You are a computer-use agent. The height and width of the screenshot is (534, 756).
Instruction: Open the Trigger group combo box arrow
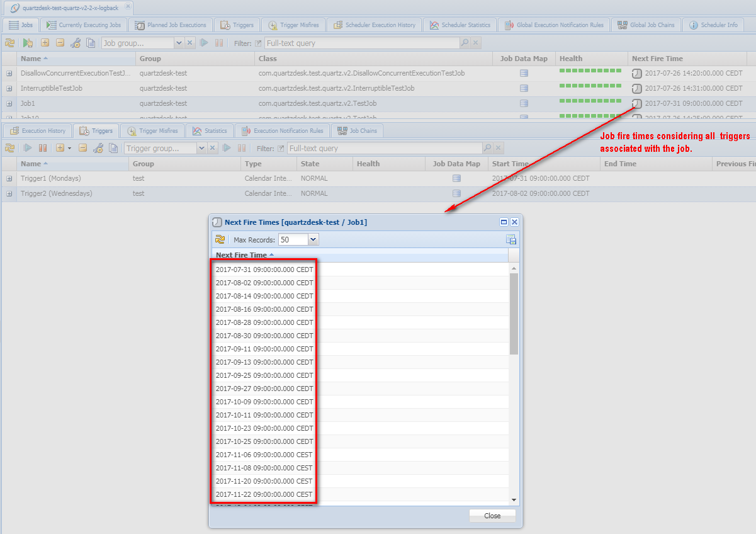pyautogui.click(x=201, y=148)
